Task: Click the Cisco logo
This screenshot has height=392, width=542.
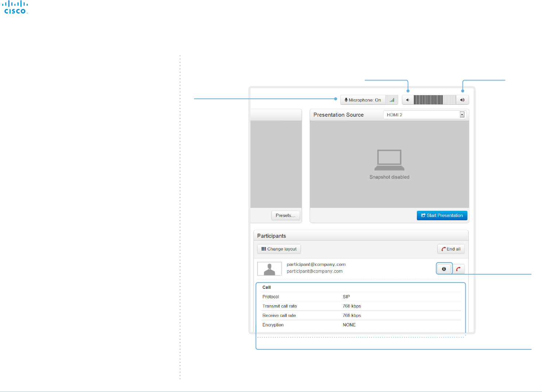Action: [15, 7]
